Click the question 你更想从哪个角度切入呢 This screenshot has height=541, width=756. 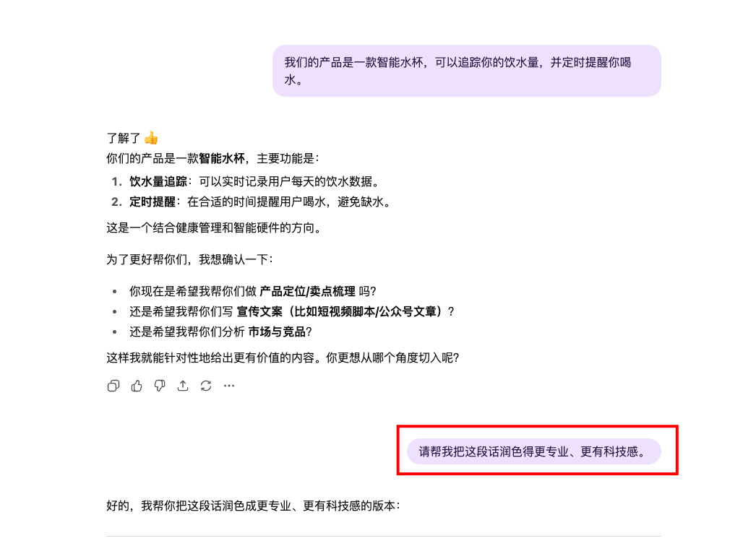[x=392, y=358]
